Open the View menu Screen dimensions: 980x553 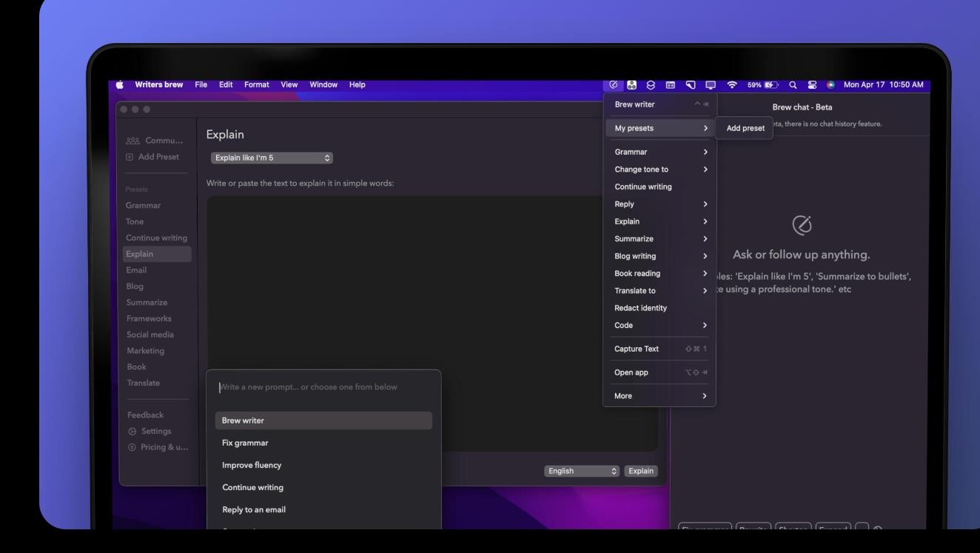pos(289,84)
